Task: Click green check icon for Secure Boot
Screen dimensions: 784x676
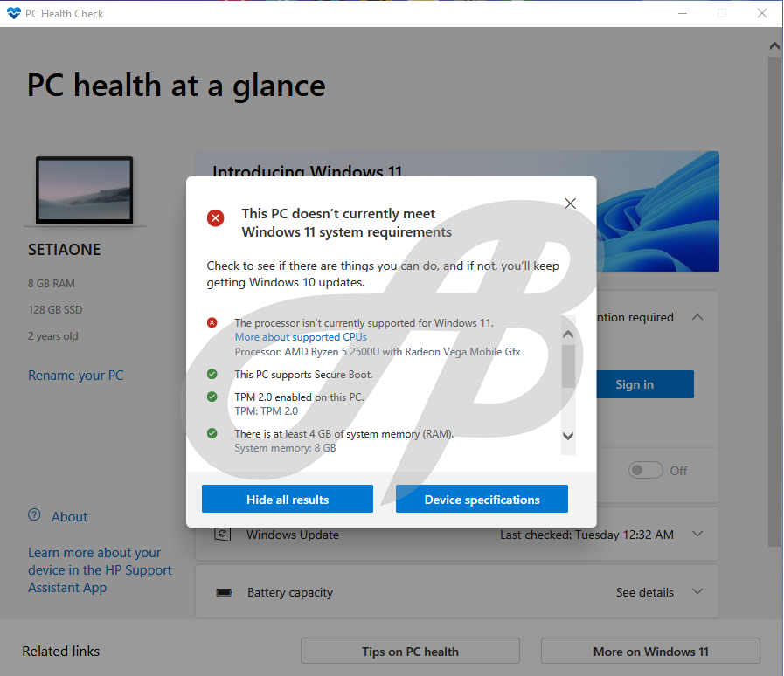Action: pos(212,374)
